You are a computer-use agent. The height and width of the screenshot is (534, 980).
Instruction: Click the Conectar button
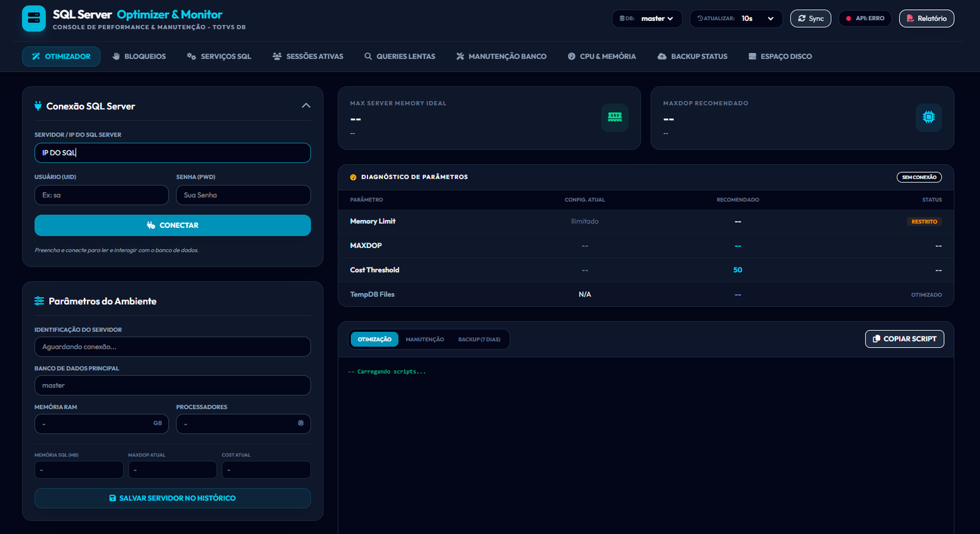click(x=173, y=225)
